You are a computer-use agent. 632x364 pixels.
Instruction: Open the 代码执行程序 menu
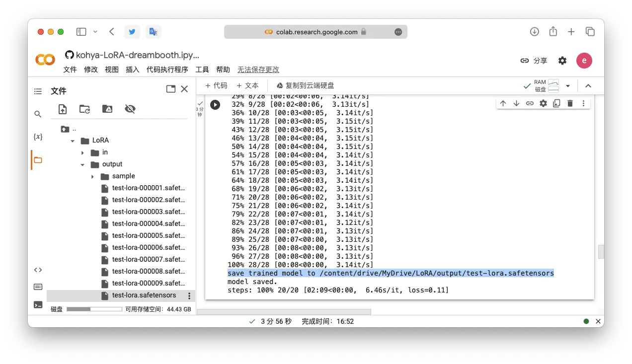coord(167,70)
